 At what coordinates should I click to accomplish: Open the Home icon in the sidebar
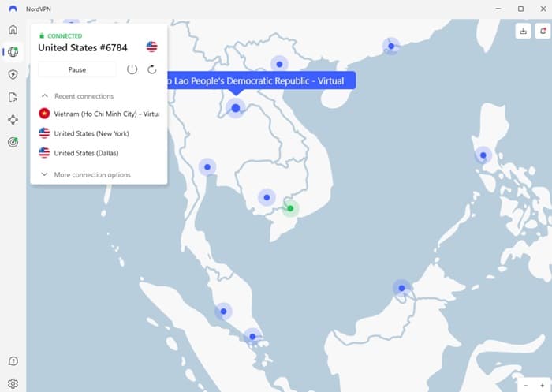tap(13, 29)
